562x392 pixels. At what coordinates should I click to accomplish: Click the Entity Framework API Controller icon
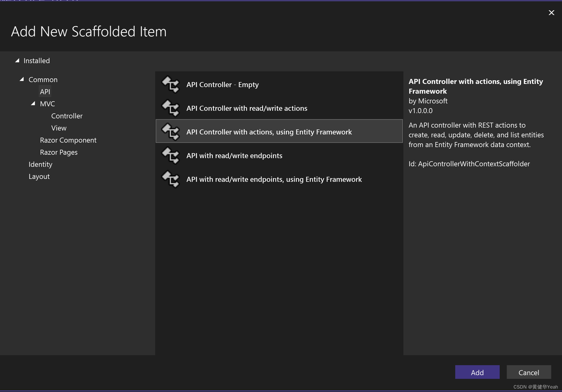tap(171, 132)
